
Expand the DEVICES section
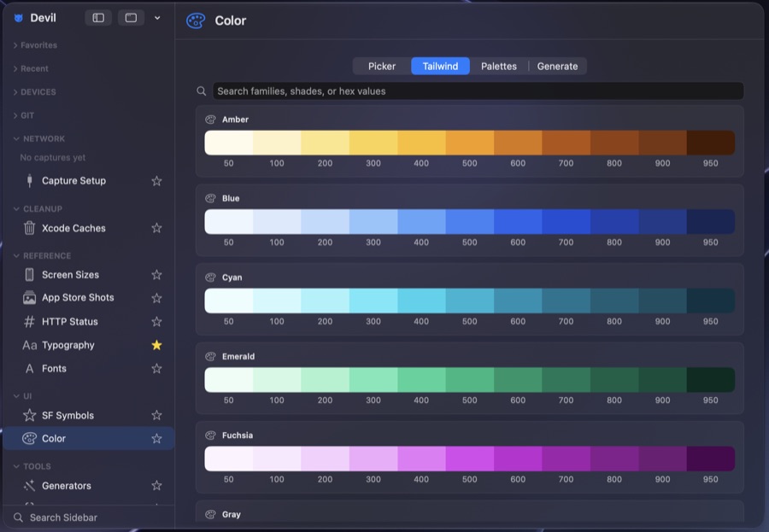(35, 92)
